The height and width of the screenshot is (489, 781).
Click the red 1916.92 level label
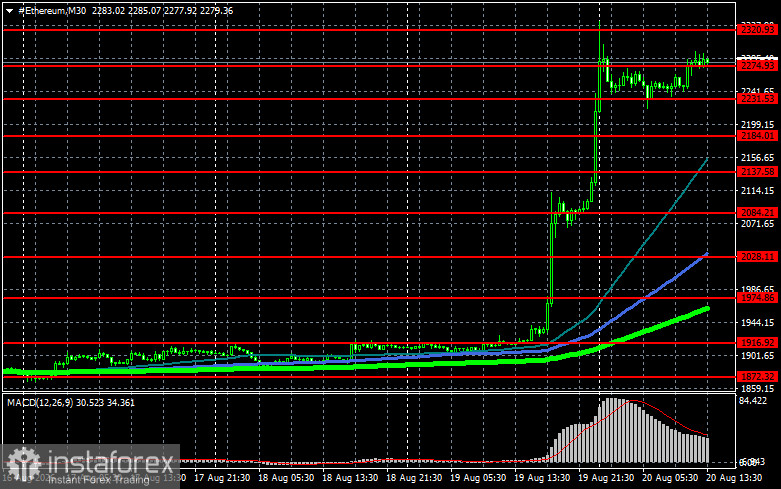pos(758,343)
